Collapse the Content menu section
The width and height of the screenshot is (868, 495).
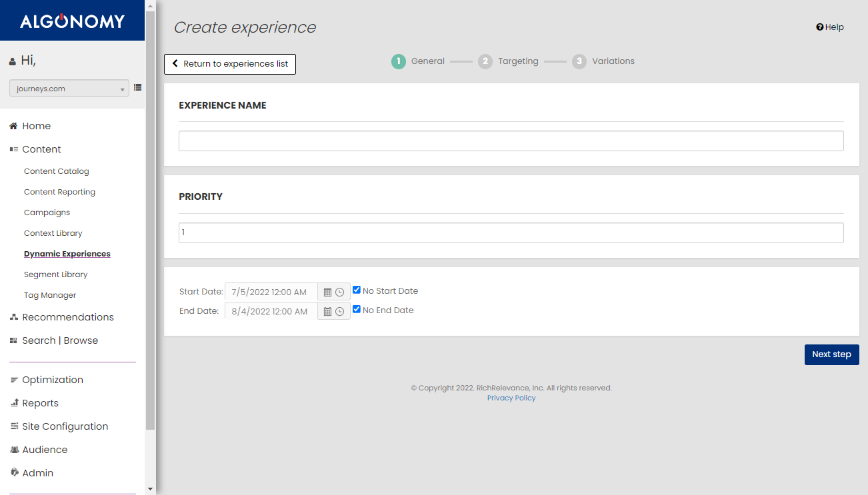tap(41, 149)
